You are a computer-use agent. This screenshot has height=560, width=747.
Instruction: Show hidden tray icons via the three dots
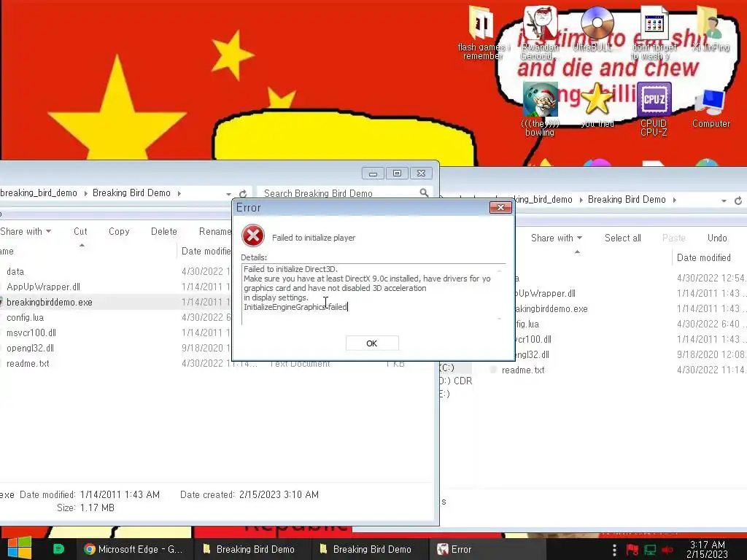pyautogui.click(x=614, y=550)
